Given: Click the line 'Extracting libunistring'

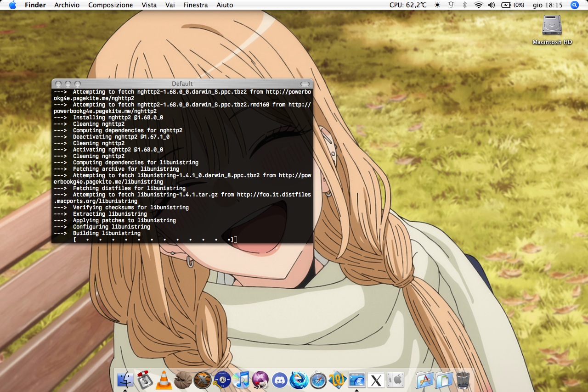Looking at the screenshot, I should (x=100, y=214).
